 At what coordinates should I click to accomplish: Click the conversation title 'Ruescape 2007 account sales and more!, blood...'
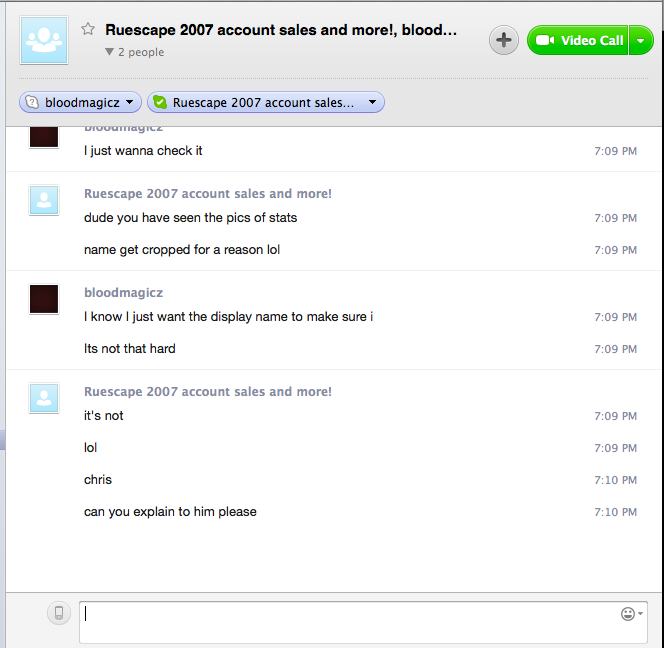tap(281, 30)
